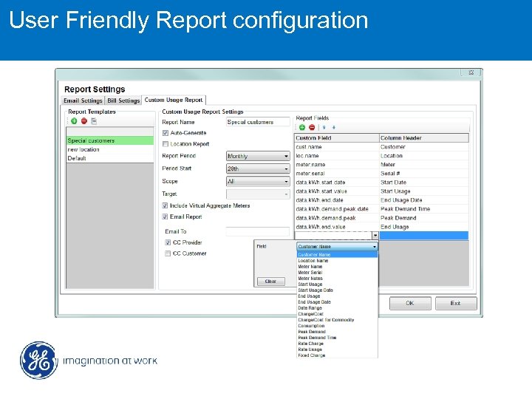
Task: Choose ChargeCost for Commodity option
Action: (337, 320)
